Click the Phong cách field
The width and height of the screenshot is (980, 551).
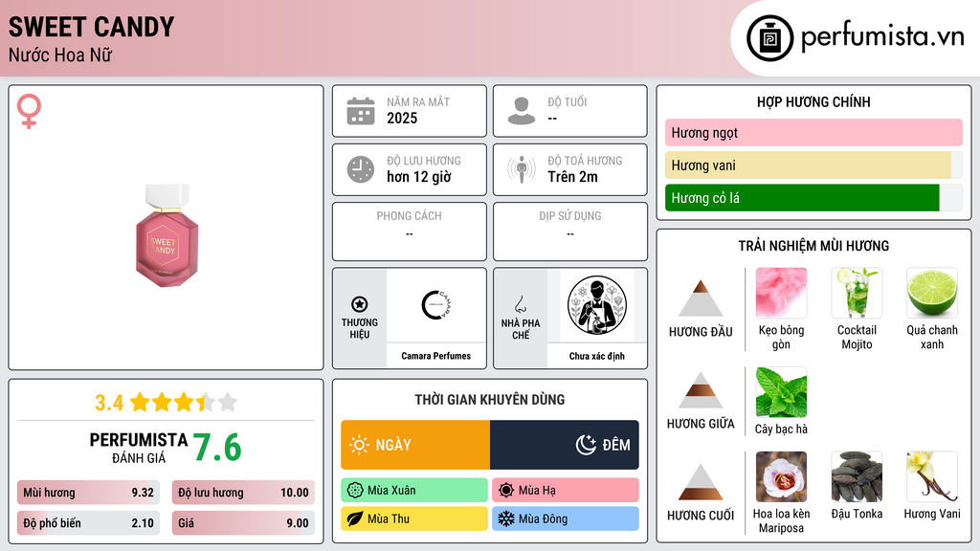410,231
